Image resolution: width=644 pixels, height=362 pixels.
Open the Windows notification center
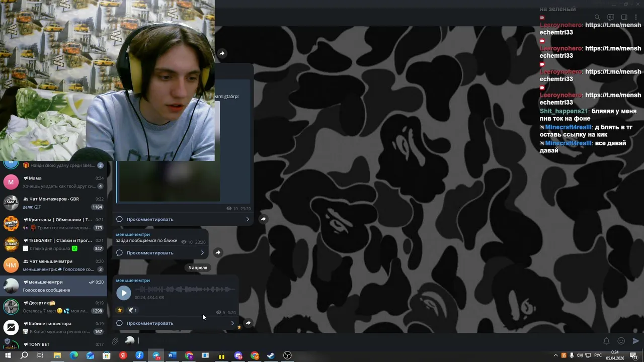633,355
